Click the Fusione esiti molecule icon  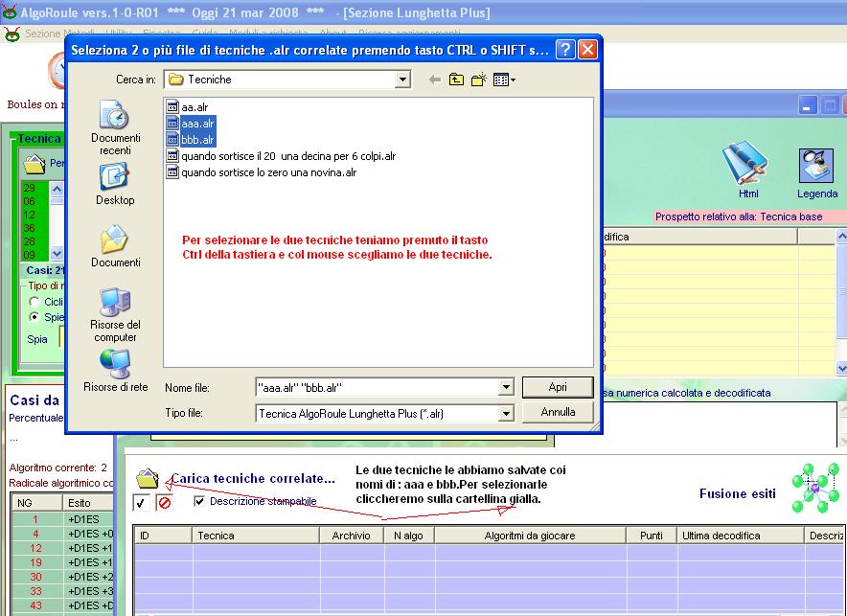(x=814, y=489)
